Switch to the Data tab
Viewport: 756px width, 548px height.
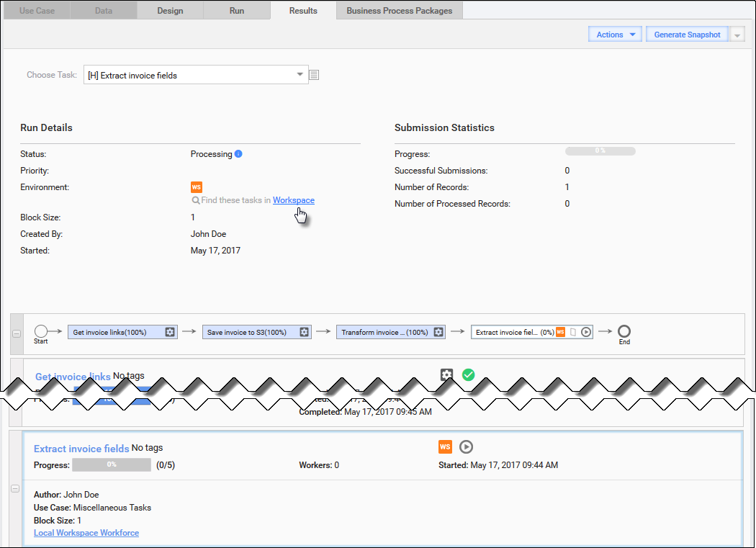(x=104, y=11)
